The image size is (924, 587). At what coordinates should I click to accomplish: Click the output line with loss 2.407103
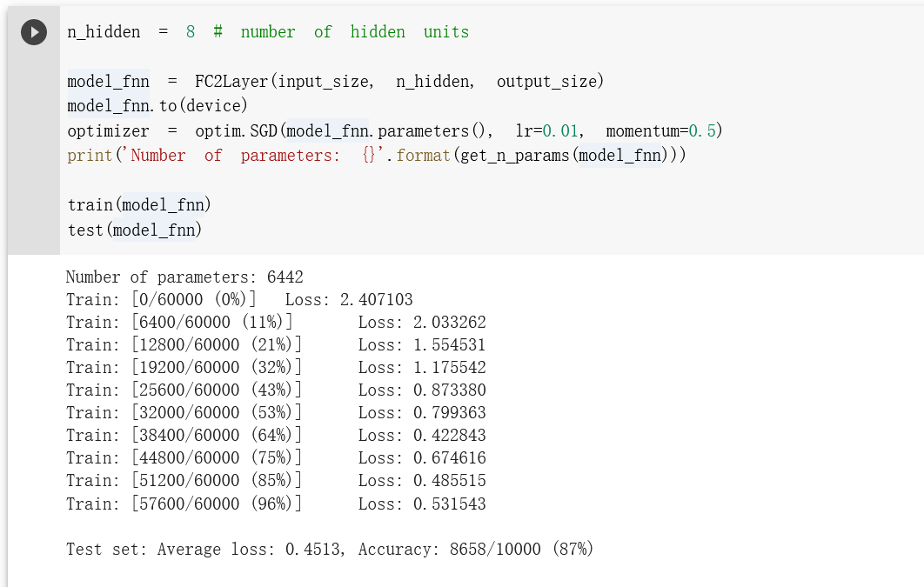tap(239, 300)
